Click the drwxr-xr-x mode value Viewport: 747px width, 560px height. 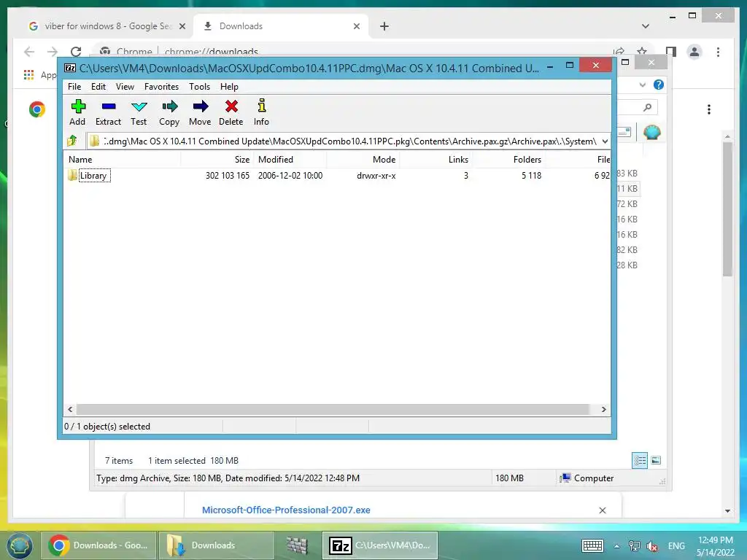point(376,175)
